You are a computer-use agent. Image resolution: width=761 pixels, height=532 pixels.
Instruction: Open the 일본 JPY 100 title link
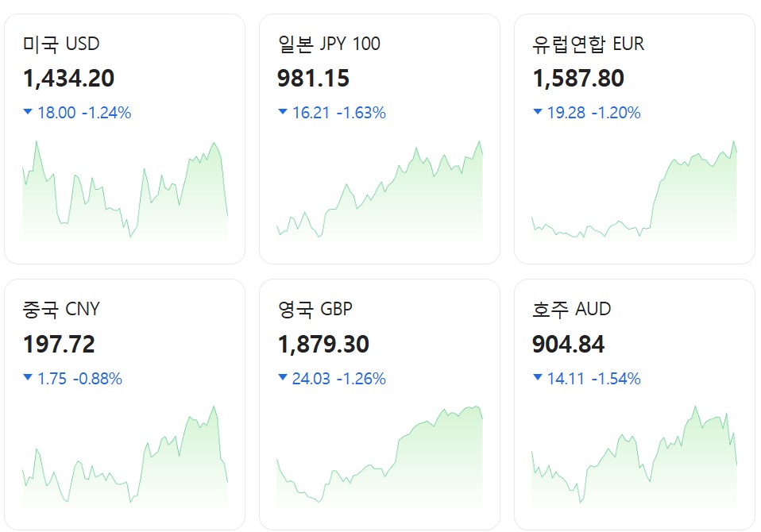(329, 44)
